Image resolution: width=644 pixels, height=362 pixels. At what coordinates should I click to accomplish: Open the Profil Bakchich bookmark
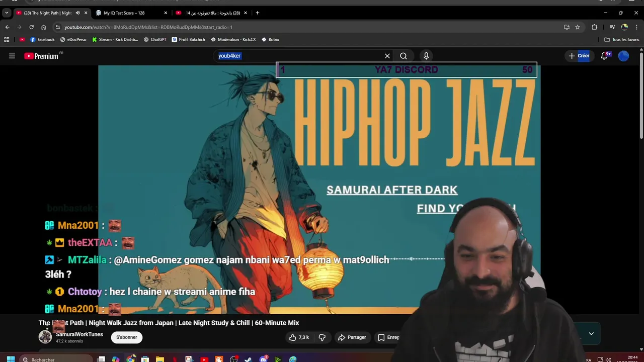point(189,40)
